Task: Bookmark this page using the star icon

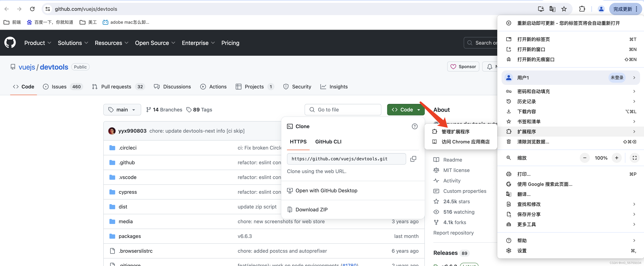Action: 564,9
